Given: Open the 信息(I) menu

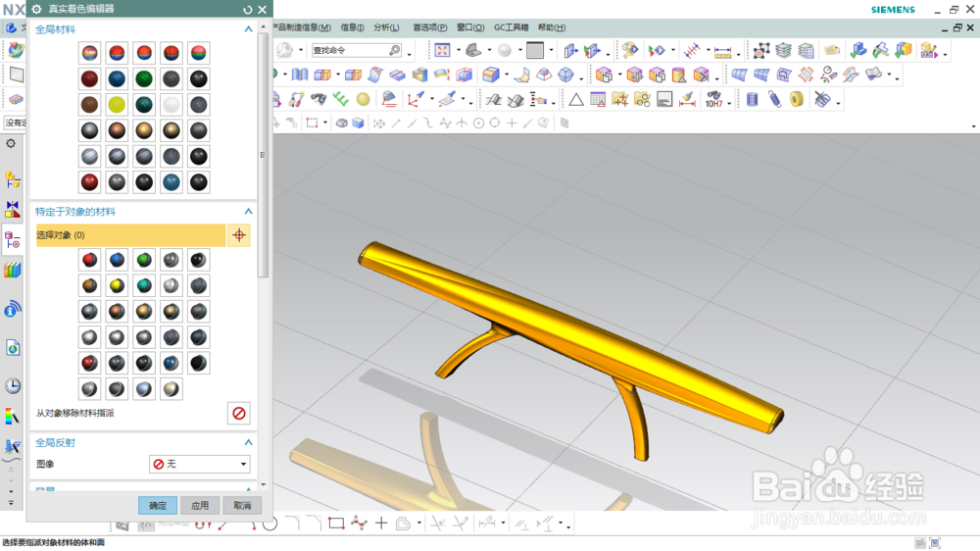Looking at the screenshot, I should click(x=352, y=27).
